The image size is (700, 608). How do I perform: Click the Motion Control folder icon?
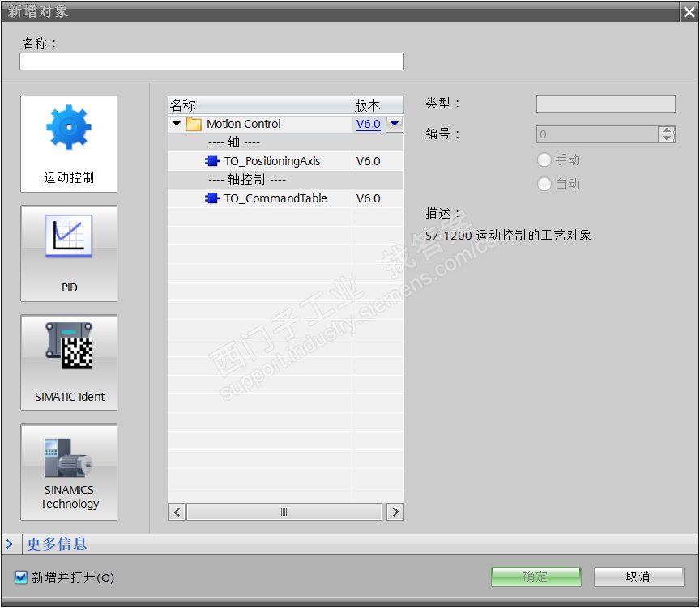tap(194, 124)
